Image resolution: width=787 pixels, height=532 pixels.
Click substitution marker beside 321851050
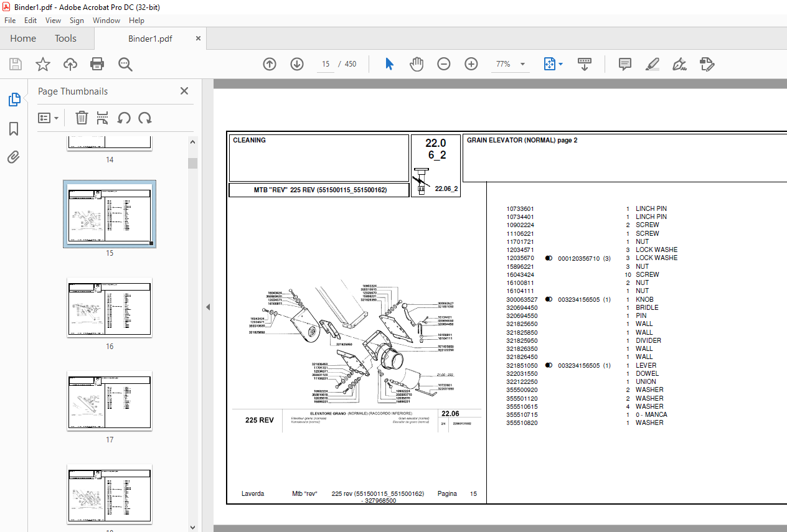click(549, 365)
